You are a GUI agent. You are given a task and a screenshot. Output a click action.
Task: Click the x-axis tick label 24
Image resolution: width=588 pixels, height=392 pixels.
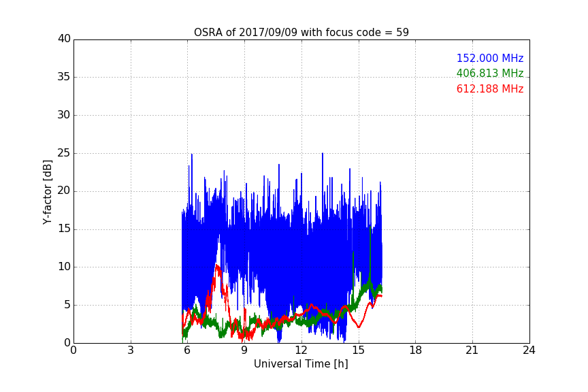click(x=529, y=350)
